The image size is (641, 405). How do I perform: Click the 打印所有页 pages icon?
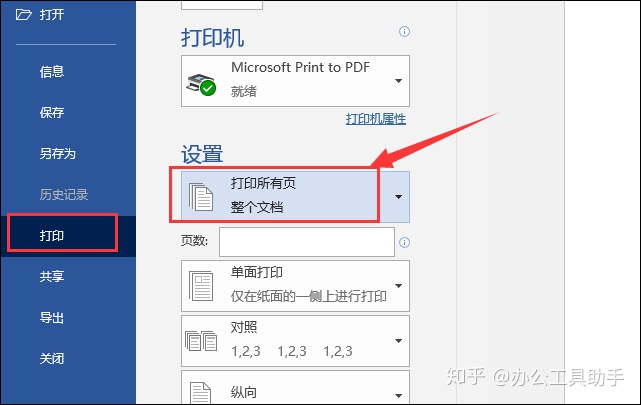(201, 197)
